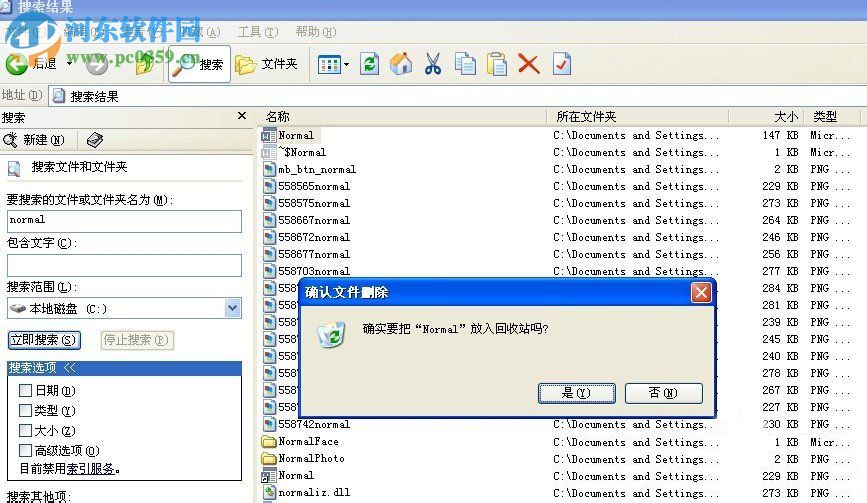
Task: Click the file name input containing normal
Action: point(124,221)
